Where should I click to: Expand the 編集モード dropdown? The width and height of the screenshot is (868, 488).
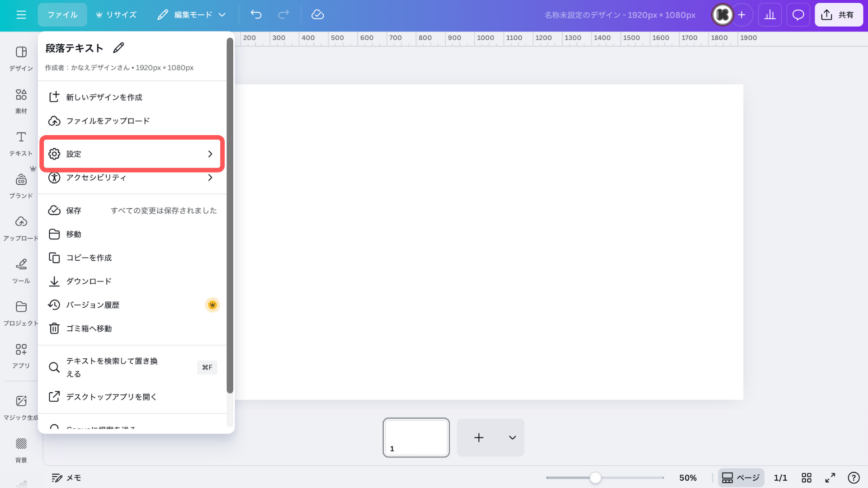[191, 15]
